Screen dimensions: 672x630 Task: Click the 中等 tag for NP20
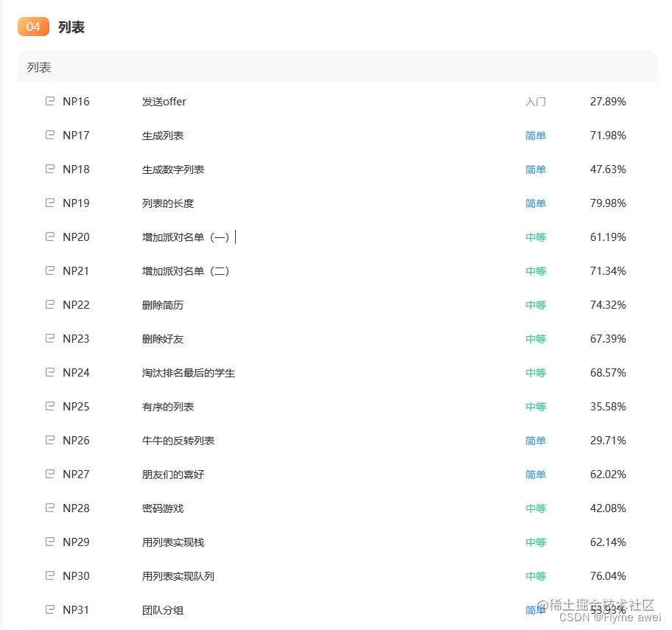pos(536,237)
